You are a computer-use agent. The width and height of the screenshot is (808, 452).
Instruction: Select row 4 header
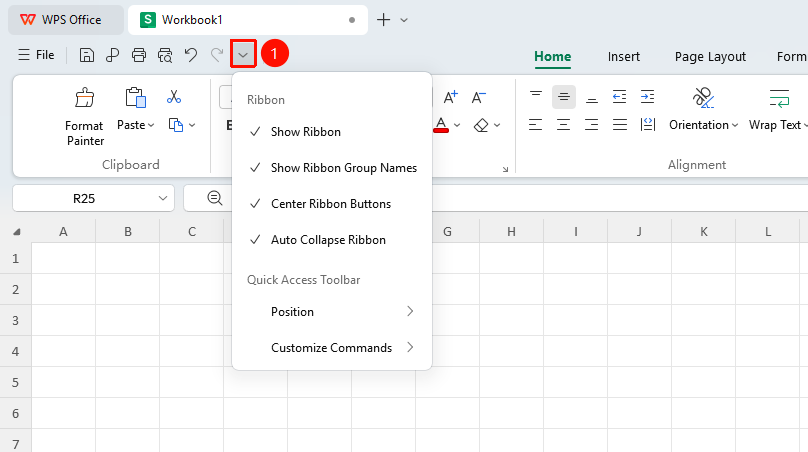coord(15,351)
